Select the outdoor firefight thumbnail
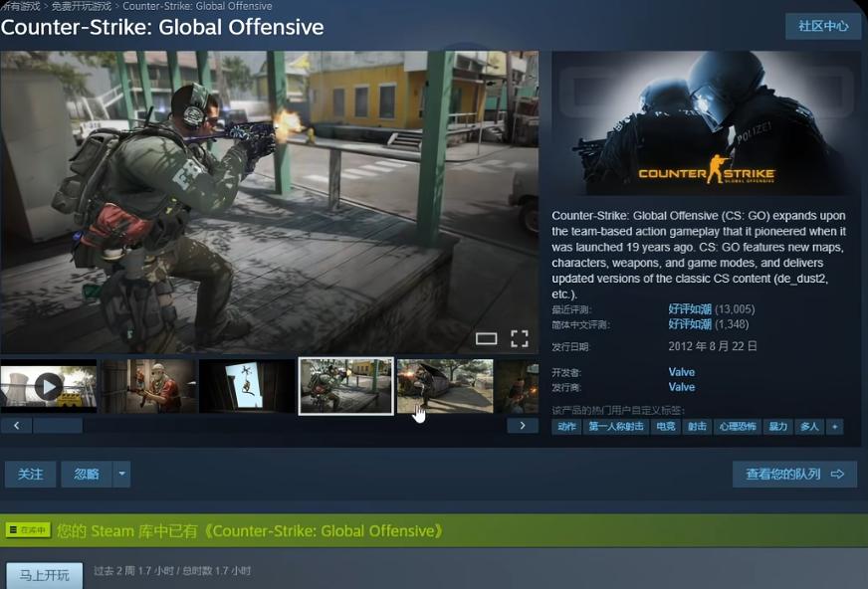Viewport: 868px width, 589px height. pos(445,386)
